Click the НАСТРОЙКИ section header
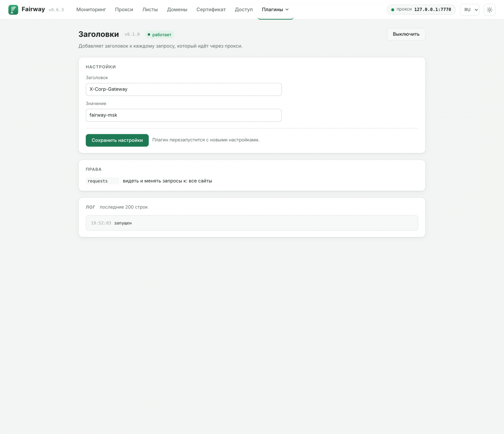 101,67
